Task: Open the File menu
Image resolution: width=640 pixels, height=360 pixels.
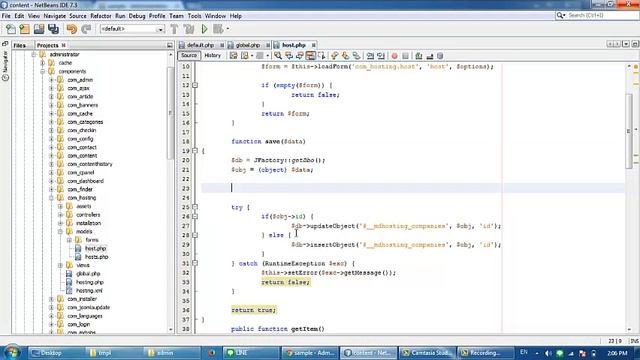Action: pos(6,16)
